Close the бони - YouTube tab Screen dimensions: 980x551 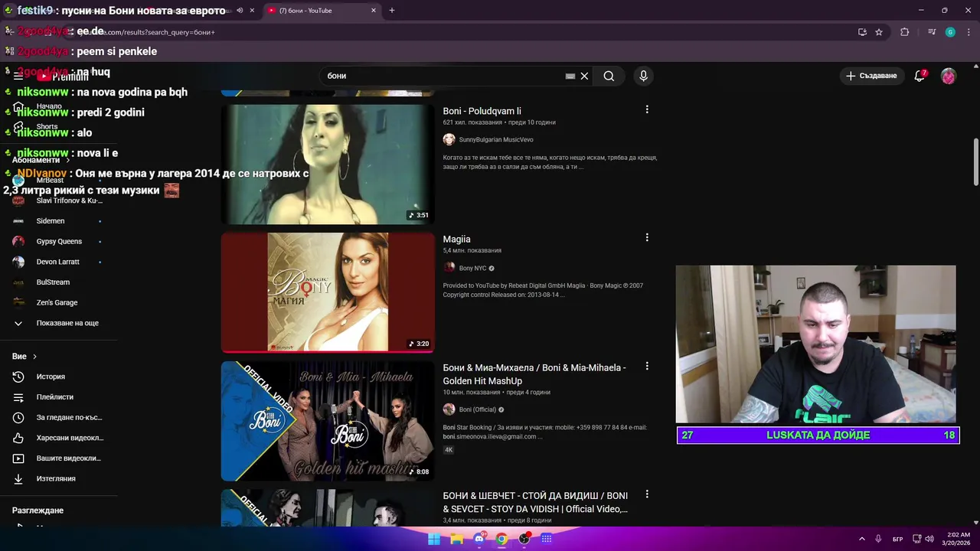[x=374, y=11]
